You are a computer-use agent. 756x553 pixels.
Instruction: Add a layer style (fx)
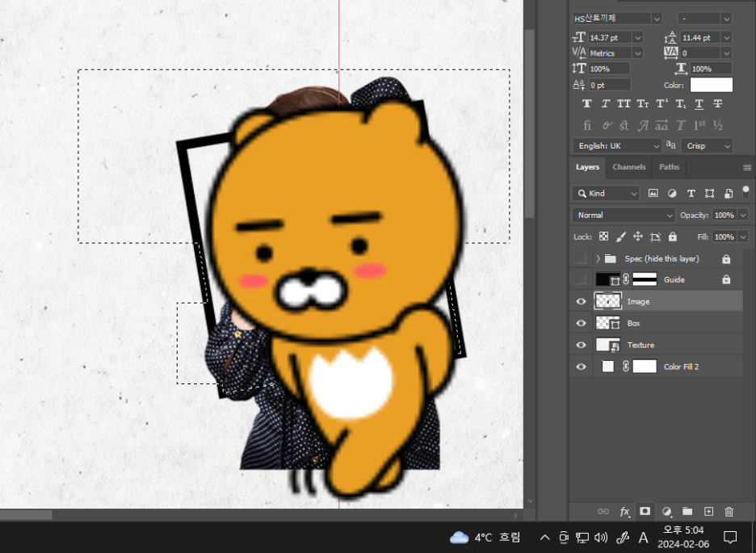click(624, 512)
